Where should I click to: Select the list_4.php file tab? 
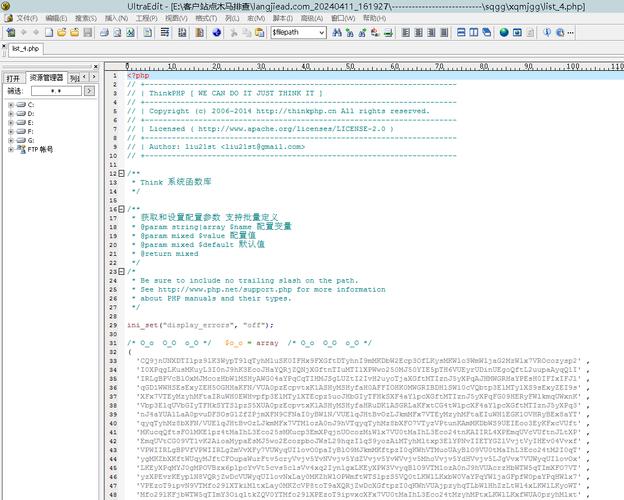[25, 49]
